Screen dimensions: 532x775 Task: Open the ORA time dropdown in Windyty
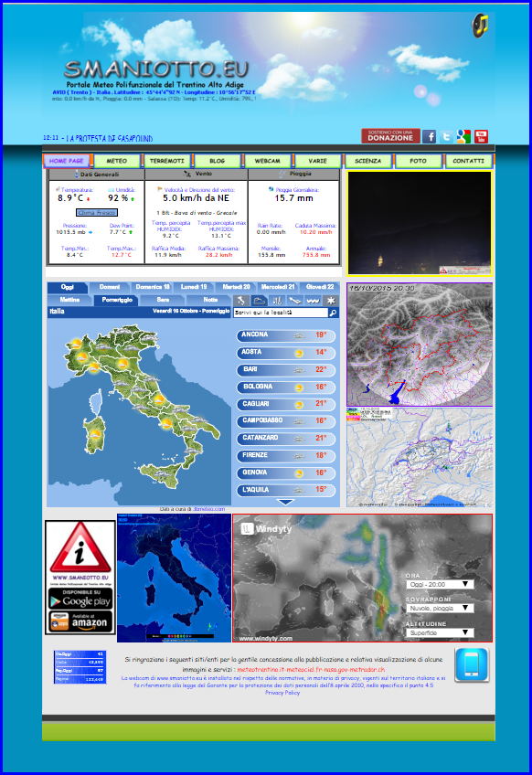point(440,585)
